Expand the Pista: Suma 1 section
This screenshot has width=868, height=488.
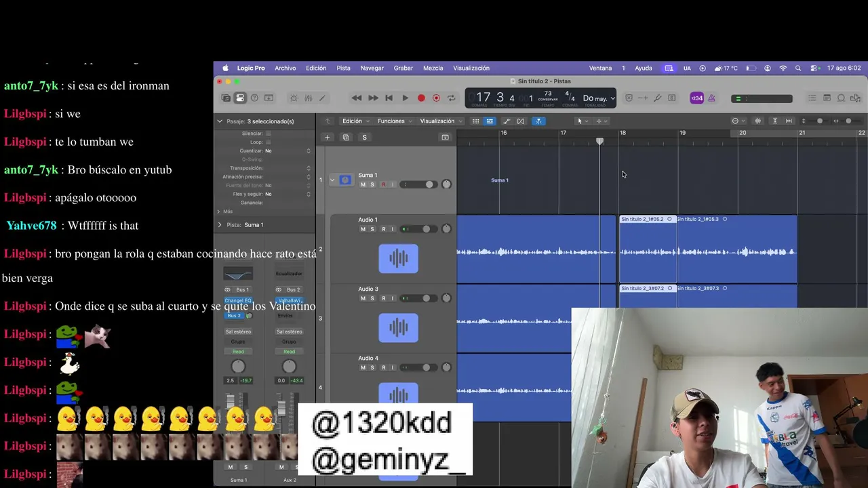pos(220,224)
